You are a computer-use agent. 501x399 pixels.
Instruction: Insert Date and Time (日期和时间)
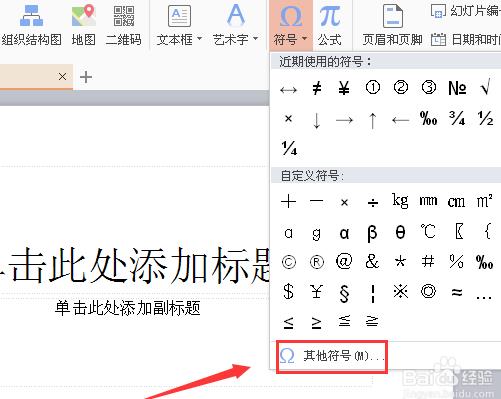tap(466, 39)
